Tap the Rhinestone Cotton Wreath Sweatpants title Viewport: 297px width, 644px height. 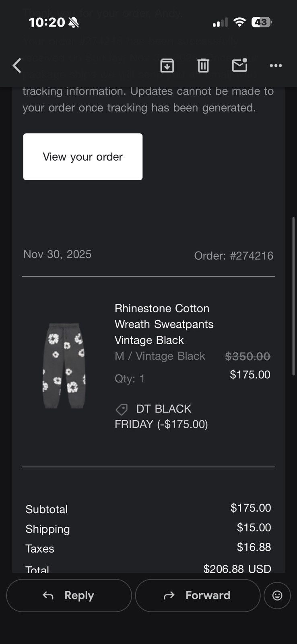(x=164, y=324)
